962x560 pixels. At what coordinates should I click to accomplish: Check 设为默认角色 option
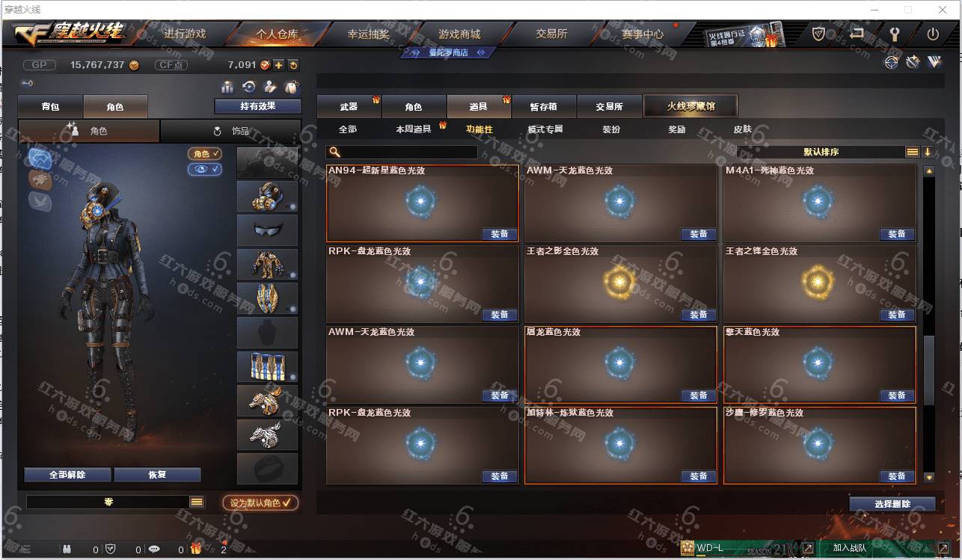click(260, 503)
